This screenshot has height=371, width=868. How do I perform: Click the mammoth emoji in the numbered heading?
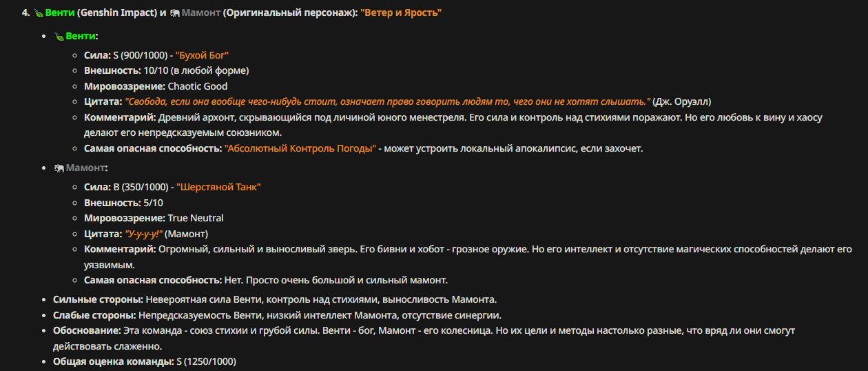[174, 13]
